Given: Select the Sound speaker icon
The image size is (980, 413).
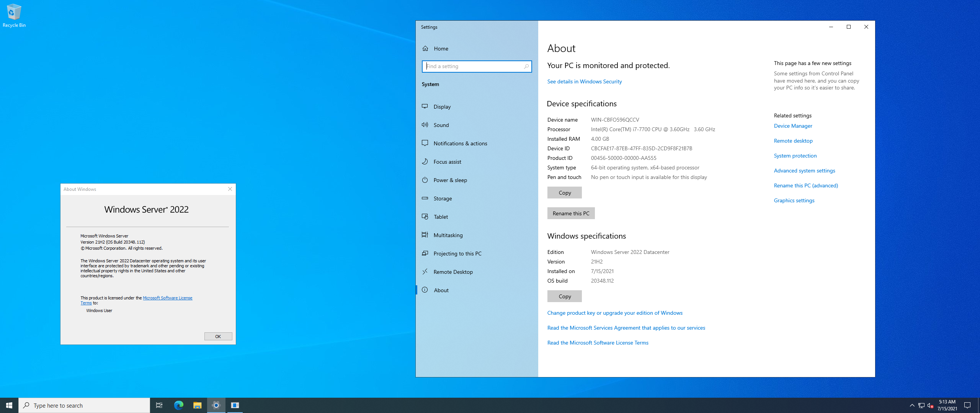Looking at the screenshot, I should tap(425, 125).
